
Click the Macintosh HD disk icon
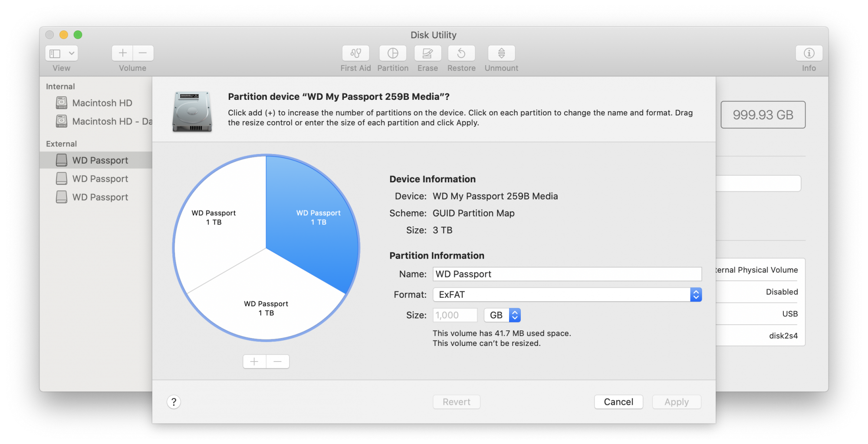(62, 103)
